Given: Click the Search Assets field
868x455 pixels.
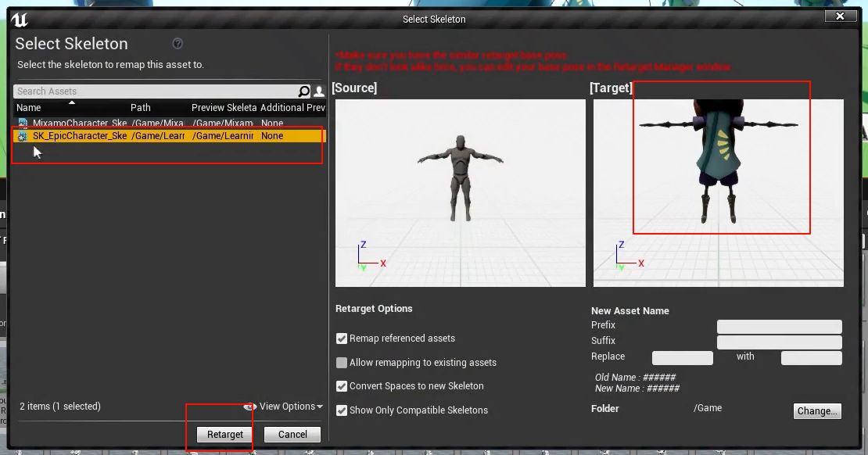Looking at the screenshot, I should point(156,91).
